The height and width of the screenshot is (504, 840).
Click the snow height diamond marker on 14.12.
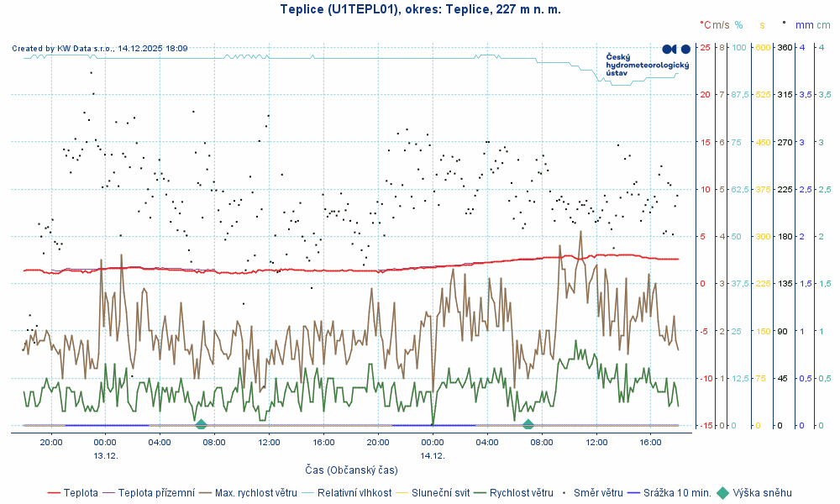coord(528,424)
